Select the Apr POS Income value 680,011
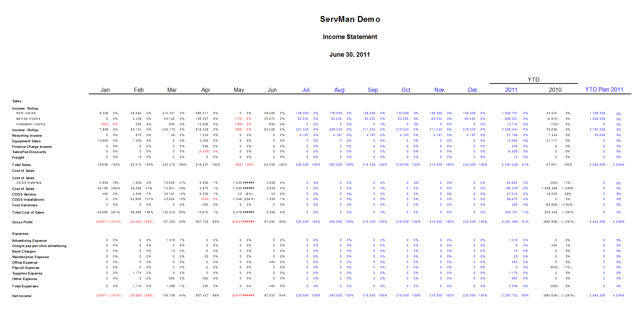The height and width of the screenshot is (319, 644). [202, 113]
